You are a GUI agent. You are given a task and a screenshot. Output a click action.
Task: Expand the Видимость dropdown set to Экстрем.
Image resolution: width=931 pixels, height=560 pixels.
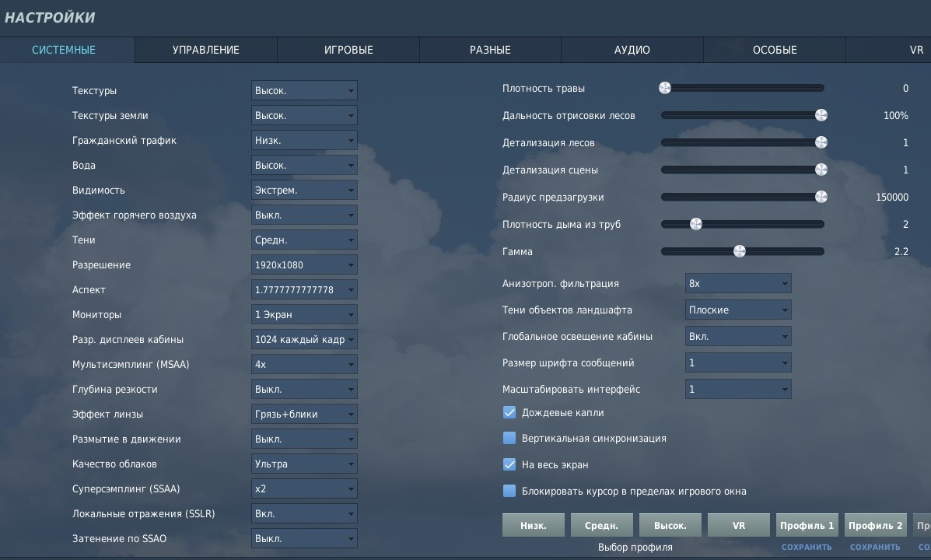(304, 190)
